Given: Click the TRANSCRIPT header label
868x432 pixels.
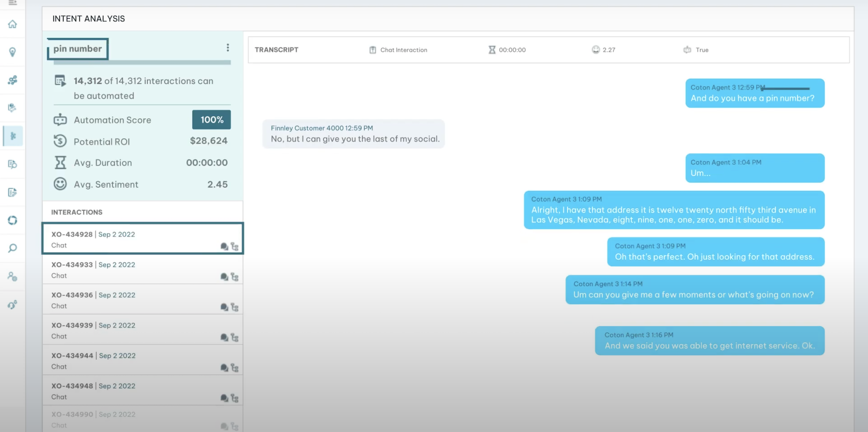Looking at the screenshot, I should tap(276, 50).
